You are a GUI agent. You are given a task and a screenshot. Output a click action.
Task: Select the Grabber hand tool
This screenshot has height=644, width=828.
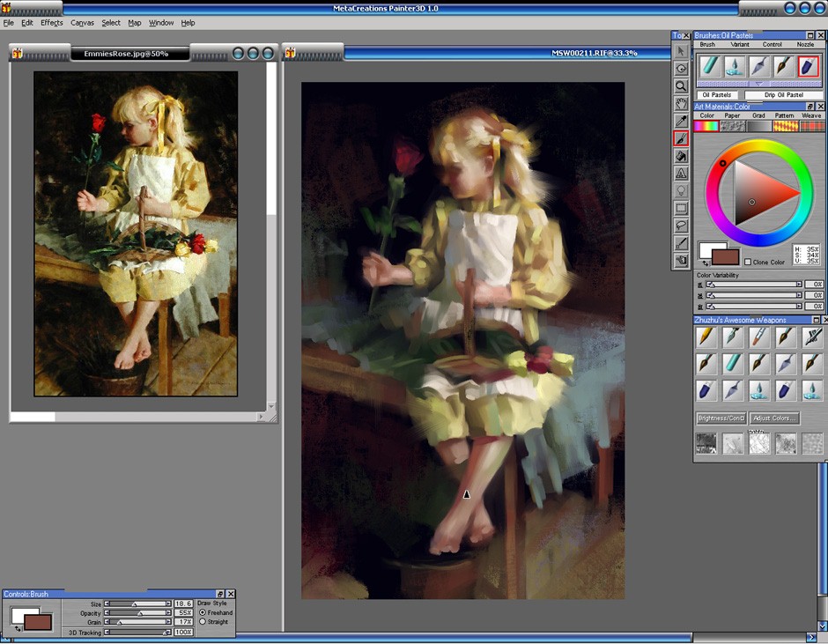click(x=681, y=104)
